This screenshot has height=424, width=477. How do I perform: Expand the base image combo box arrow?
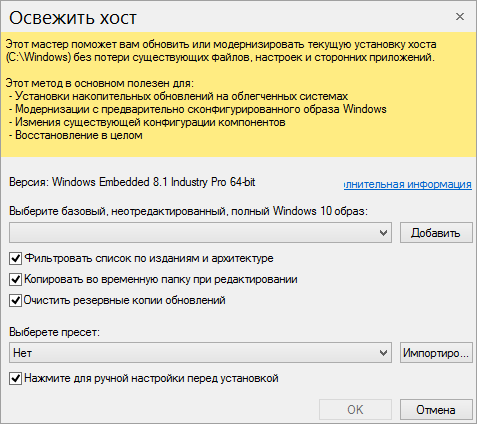click(x=383, y=233)
